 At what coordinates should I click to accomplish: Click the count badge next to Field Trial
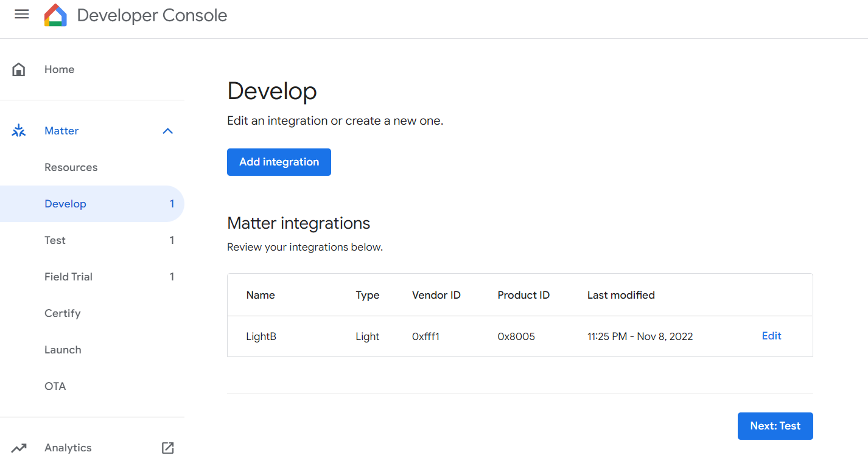pyautogui.click(x=172, y=277)
